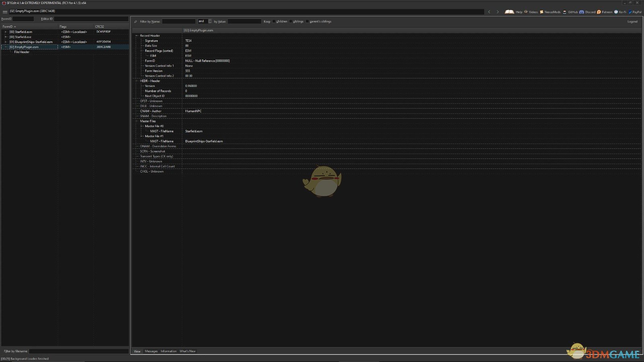644x362 pixels.
Task: Open the Patreon link icon
Action: (x=599, y=12)
